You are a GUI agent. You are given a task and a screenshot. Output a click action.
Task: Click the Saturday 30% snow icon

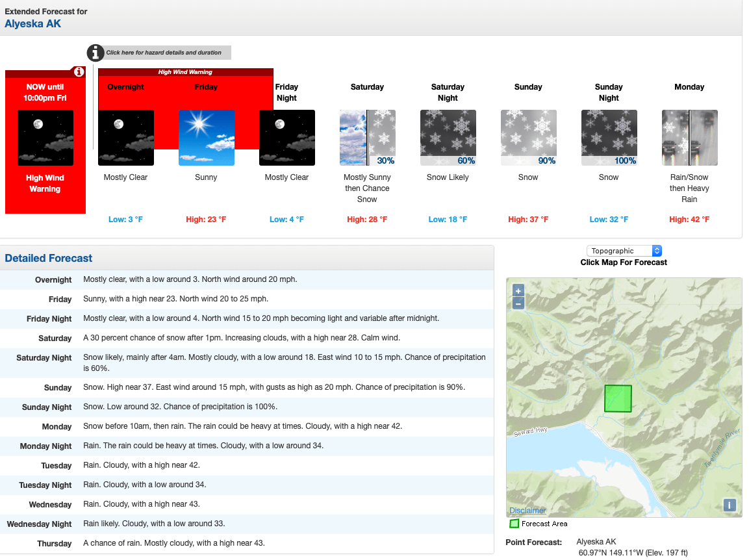coord(367,138)
